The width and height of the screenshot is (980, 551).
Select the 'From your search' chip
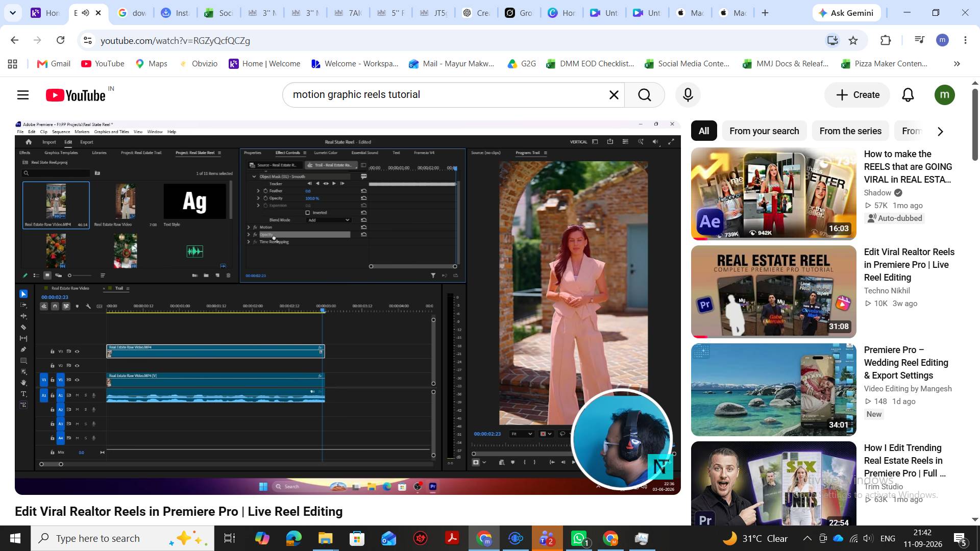coord(764,131)
